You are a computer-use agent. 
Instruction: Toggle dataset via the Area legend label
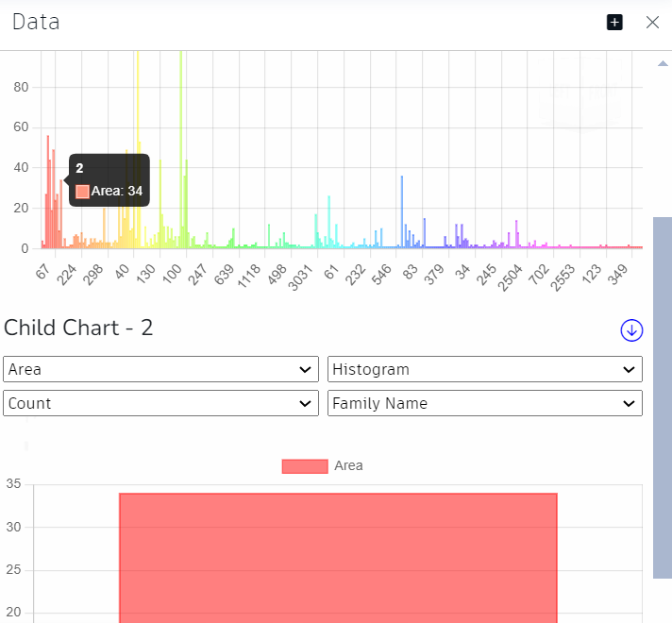tap(348, 465)
